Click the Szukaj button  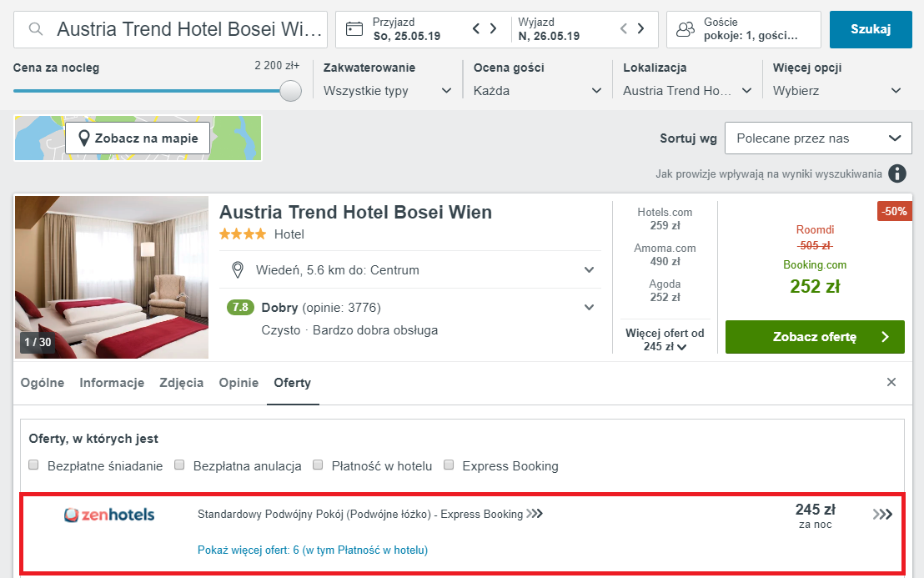coord(870,29)
